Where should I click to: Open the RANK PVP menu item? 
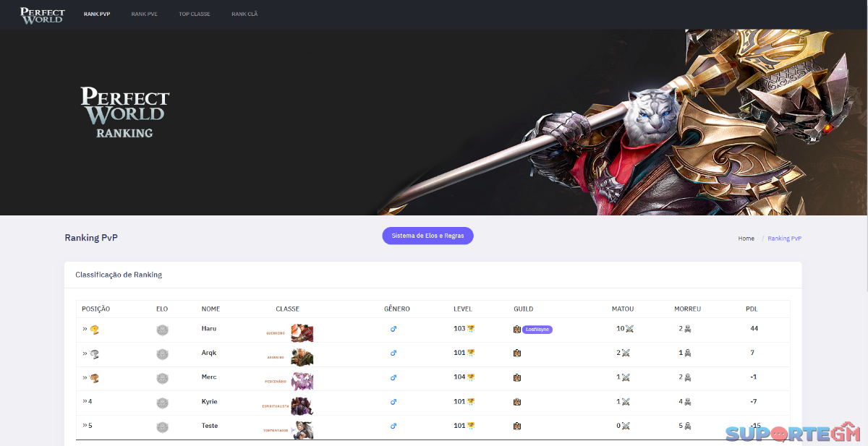pos(97,14)
